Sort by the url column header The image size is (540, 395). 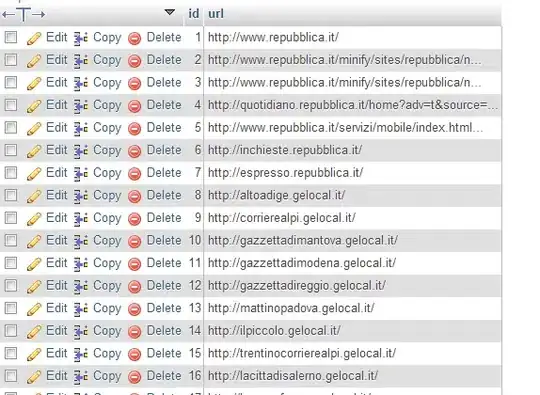(x=216, y=14)
